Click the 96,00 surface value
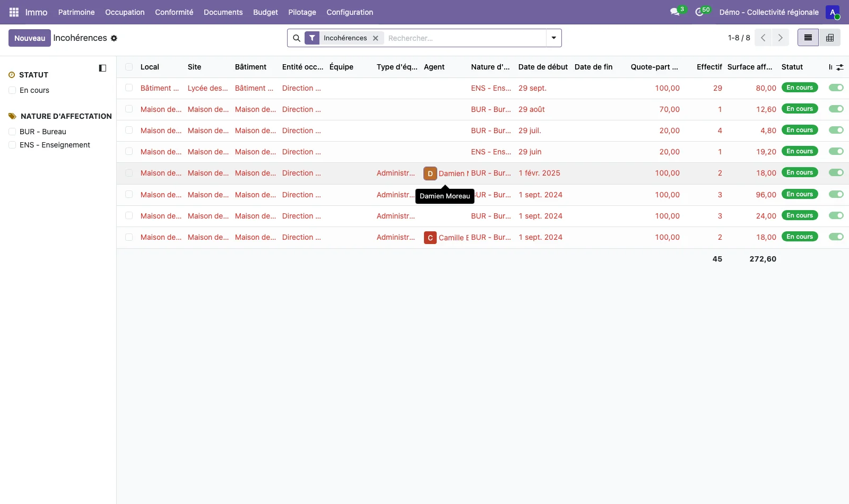This screenshot has width=849, height=504. (x=766, y=195)
